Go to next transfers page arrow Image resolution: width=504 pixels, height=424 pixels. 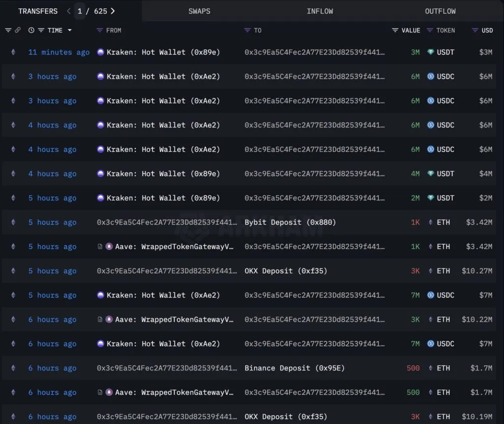tap(113, 11)
